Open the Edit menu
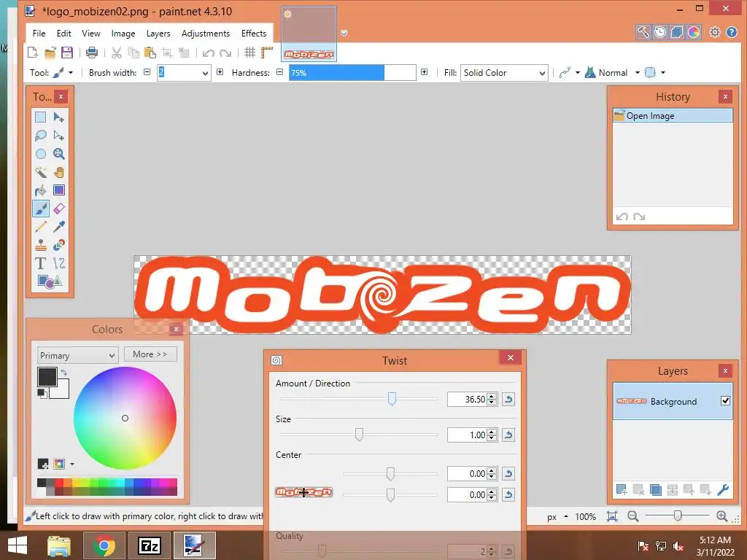The image size is (747, 560). (64, 34)
